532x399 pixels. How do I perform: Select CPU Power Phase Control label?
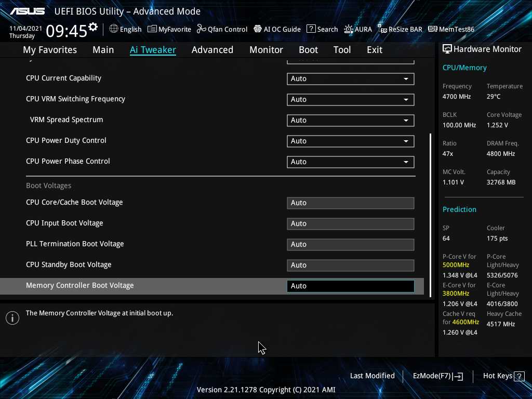[x=68, y=161]
